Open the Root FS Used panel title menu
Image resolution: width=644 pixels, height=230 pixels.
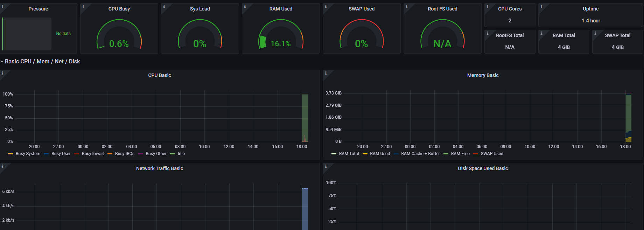click(442, 9)
